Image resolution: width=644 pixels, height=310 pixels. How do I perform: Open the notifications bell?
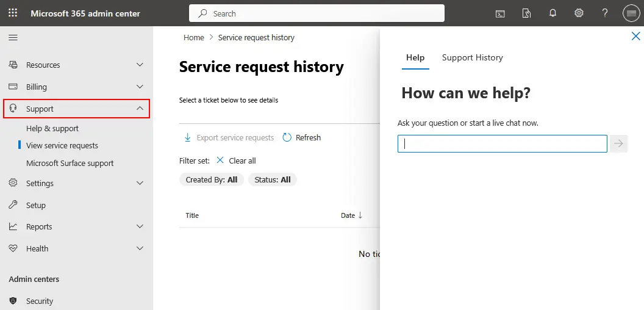553,13
